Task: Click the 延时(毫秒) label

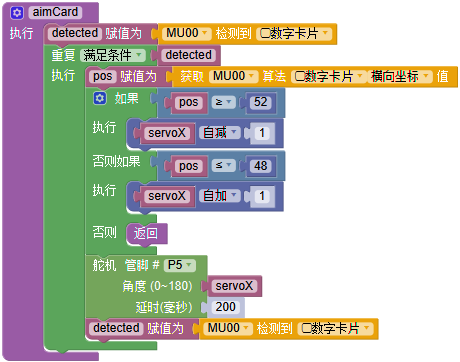Action: 164,307
